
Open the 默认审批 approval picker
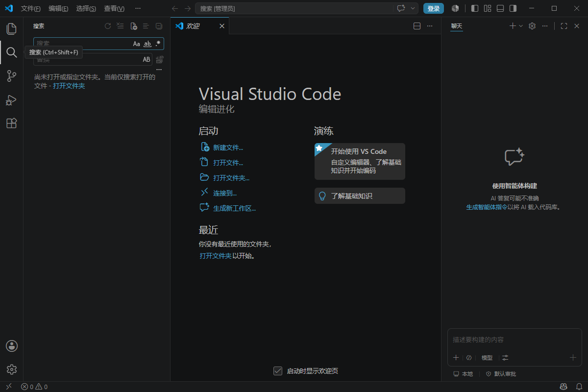(501, 374)
